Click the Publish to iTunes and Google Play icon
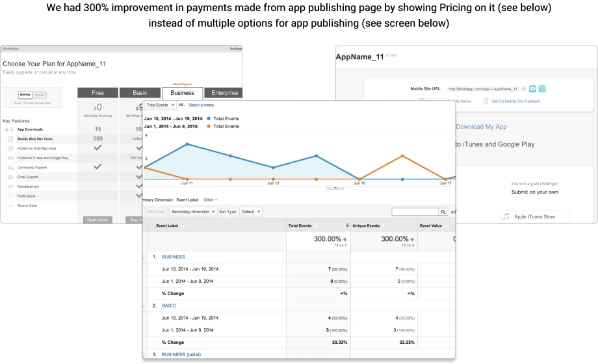 click(10, 158)
